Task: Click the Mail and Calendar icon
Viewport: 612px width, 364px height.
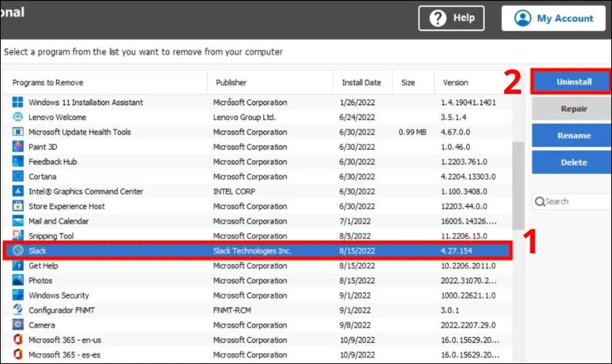Action: [17, 221]
